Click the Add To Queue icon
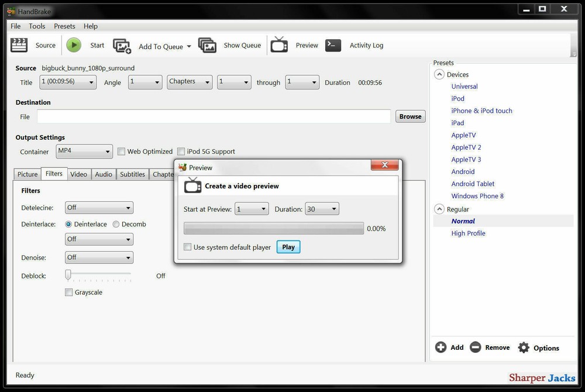585x392 pixels. click(x=122, y=45)
